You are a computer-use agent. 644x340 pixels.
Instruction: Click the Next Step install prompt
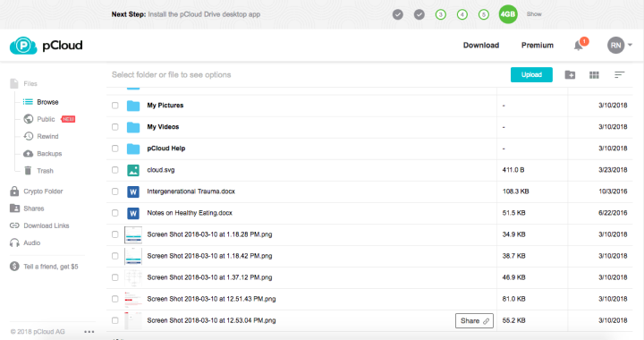[186, 14]
